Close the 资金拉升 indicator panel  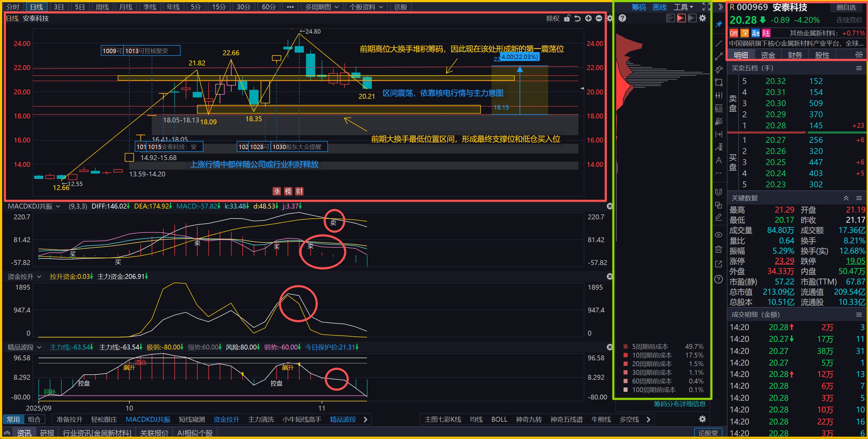(609, 276)
